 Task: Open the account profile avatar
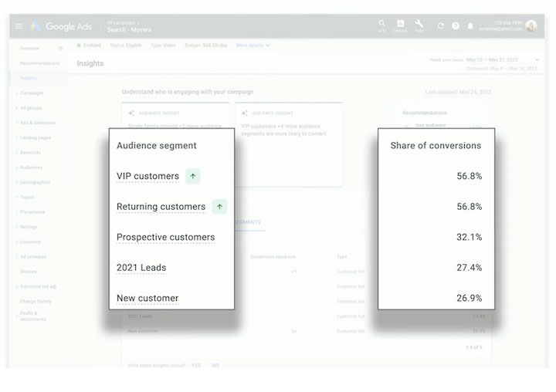[531, 26]
